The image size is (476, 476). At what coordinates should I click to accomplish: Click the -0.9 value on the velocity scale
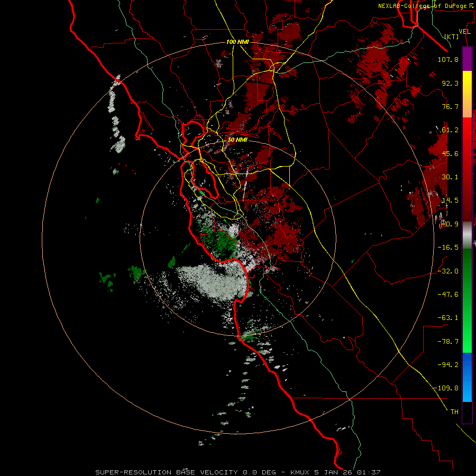pyautogui.click(x=450, y=224)
